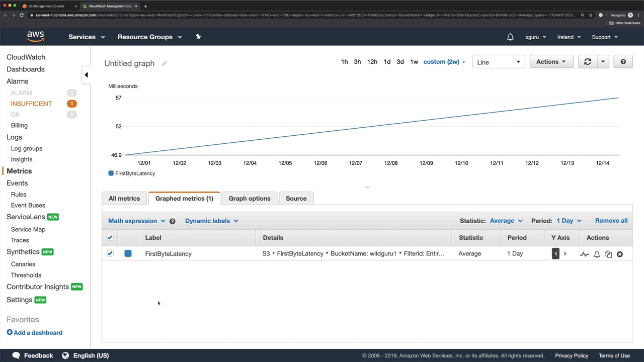The width and height of the screenshot is (644, 362).
Task: Reload the page in browser toolbar
Action: pyautogui.click(x=22, y=15)
